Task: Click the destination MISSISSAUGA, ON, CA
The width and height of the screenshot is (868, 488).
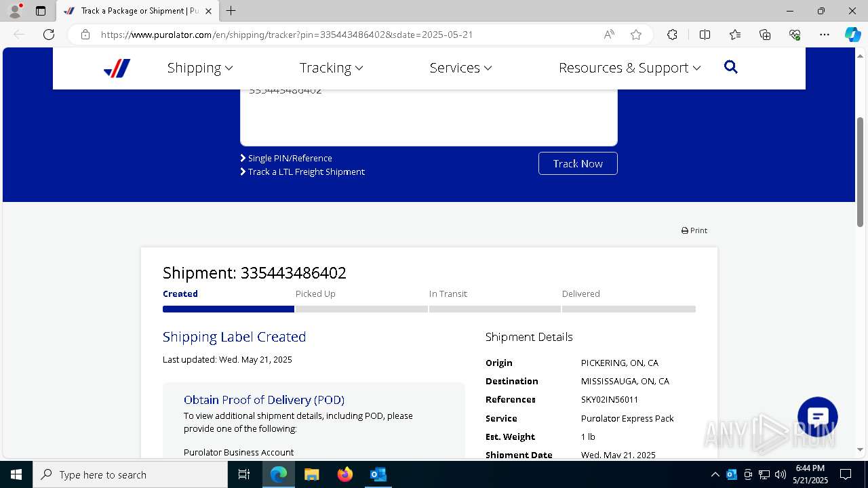Action: pos(625,381)
